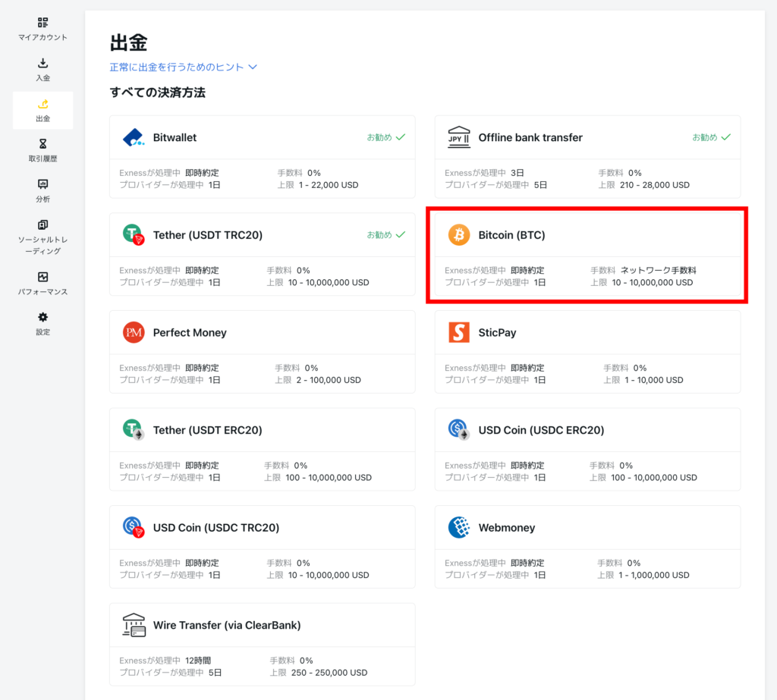
Task: Select 入金 in the sidebar
Action: click(x=42, y=69)
